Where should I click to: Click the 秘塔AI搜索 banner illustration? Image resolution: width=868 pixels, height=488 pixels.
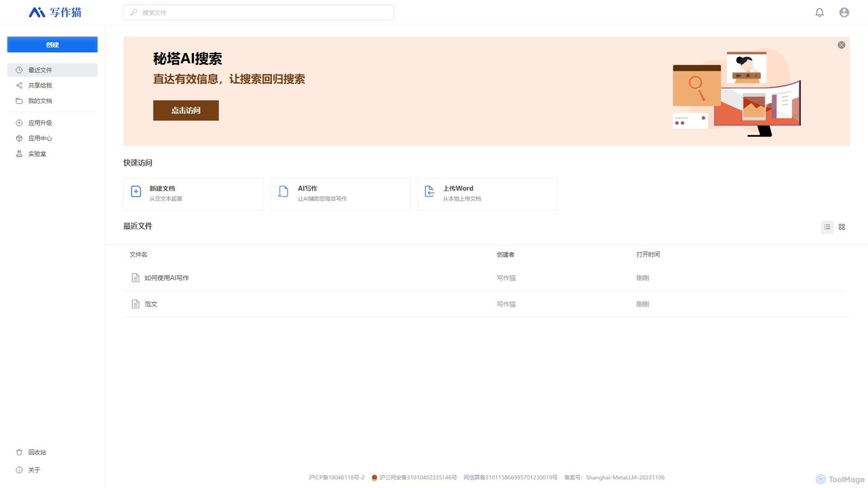click(737, 91)
